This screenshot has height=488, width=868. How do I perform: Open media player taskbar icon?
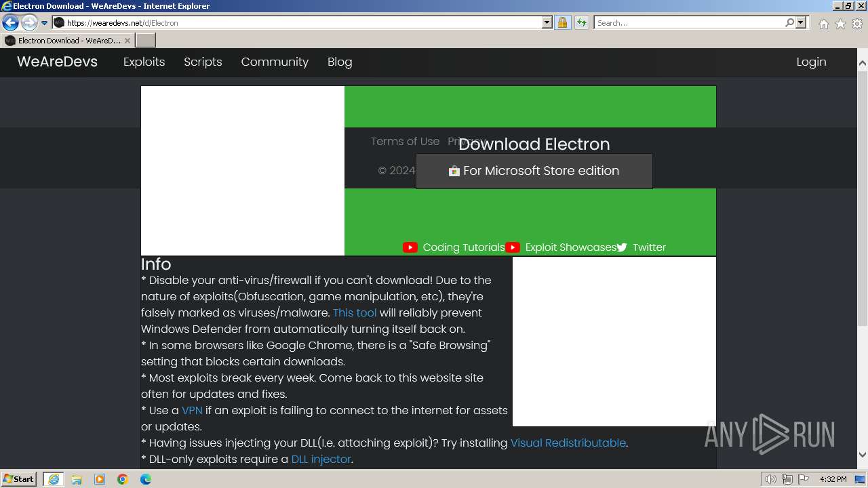(100, 479)
